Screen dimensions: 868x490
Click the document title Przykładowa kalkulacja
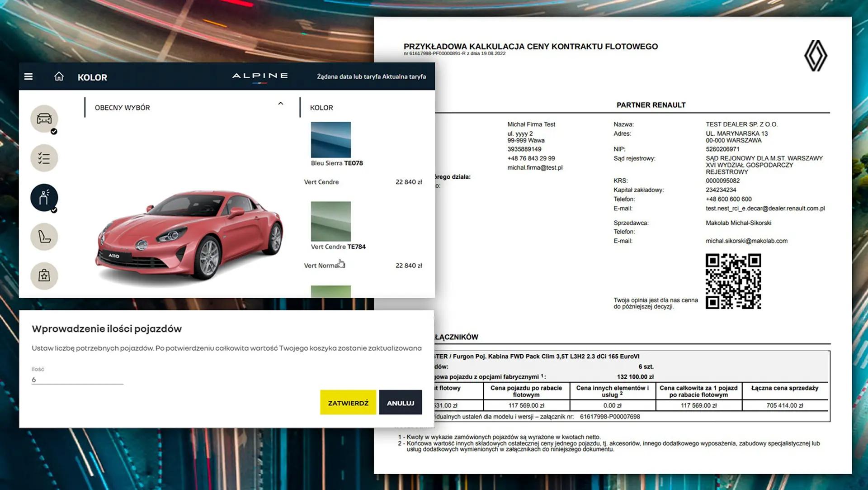[x=531, y=46]
